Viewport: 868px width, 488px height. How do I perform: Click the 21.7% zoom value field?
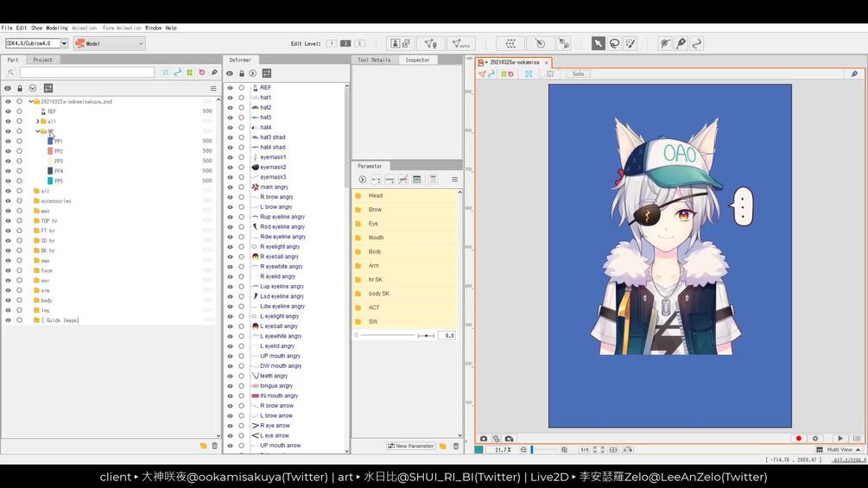pyautogui.click(x=502, y=450)
